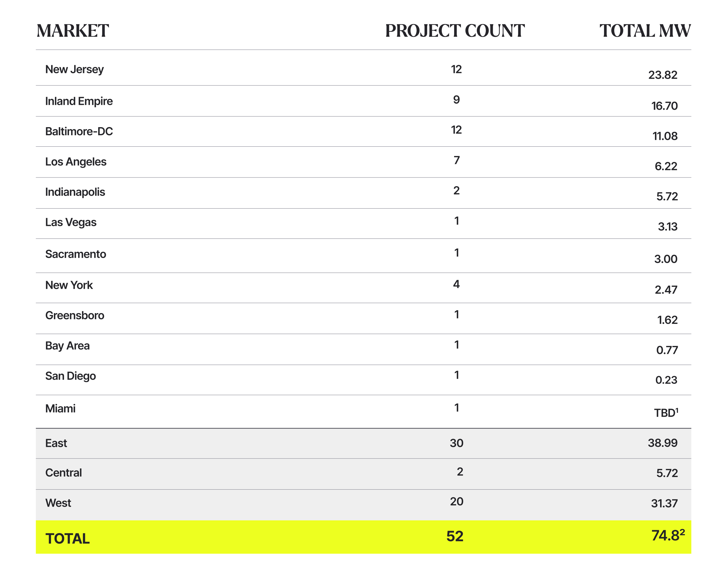This screenshot has width=725, height=588.
Task: Click the MARKET column header
Action: pyautogui.click(x=72, y=31)
